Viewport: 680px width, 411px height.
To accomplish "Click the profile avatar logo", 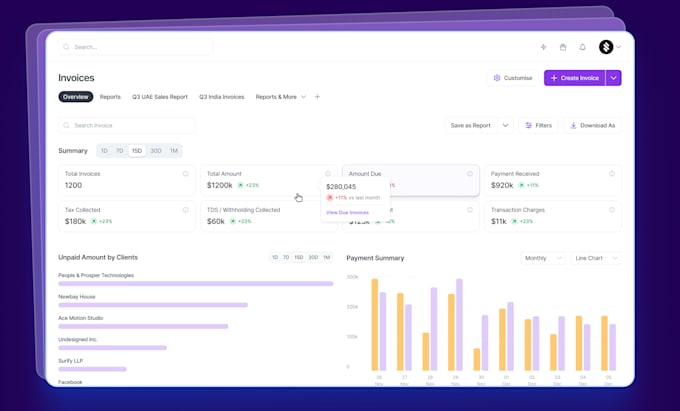I will (606, 47).
